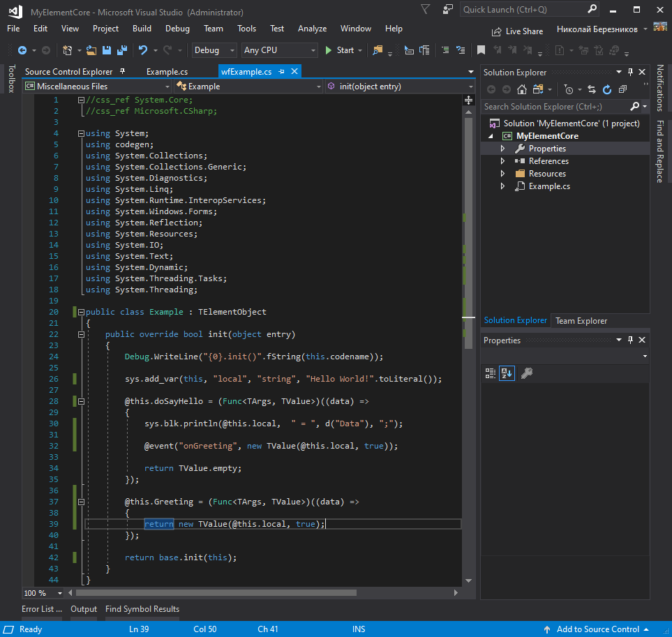Click the Undo arrow in the toolbar
Image resolution: width=672 pixels, height=637 pixels.
click(143, 50)
